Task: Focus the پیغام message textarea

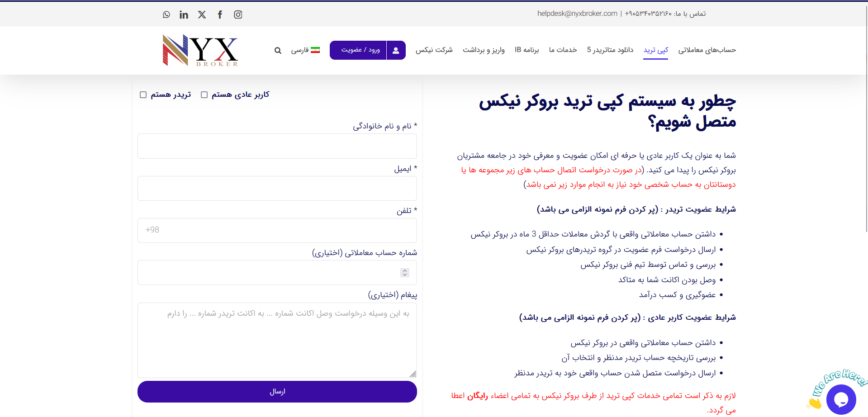Action: [x=277, y=340]
